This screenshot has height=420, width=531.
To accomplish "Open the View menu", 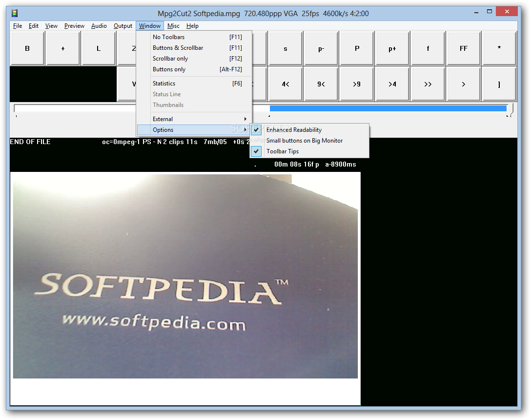I will point(51,26).
